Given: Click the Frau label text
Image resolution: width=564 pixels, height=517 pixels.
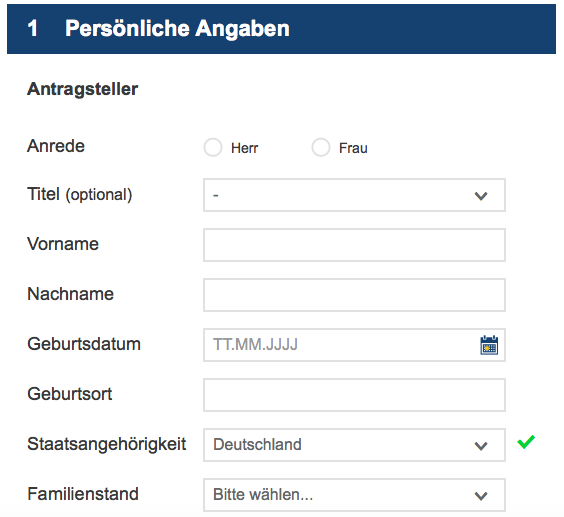Looking at the screenshot, I should [353, 148].
